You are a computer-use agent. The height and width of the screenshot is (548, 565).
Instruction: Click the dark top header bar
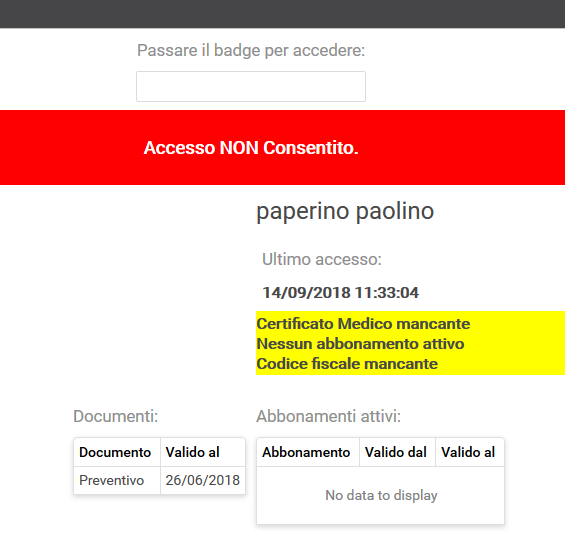[x=282, y=14]
